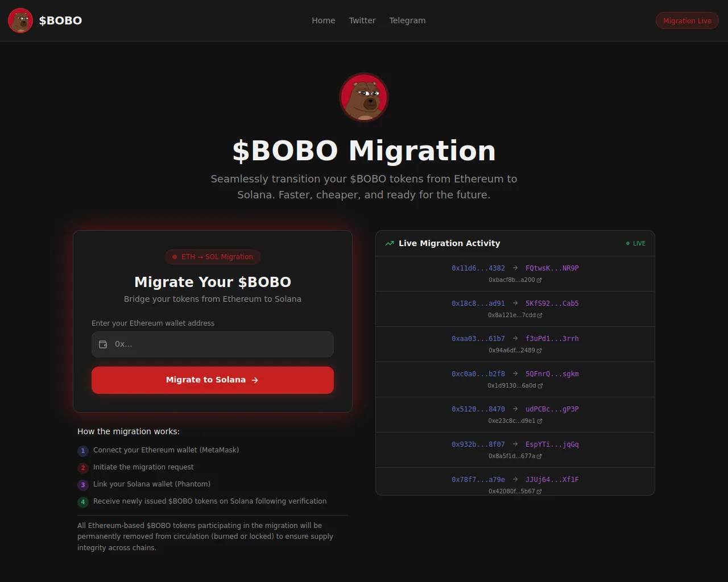Select Solana address 5QFnrQ...sgkm
Image resolution: width=728 pixels, height=582 pixels.
pyautogui.click(x=552, y=374)
